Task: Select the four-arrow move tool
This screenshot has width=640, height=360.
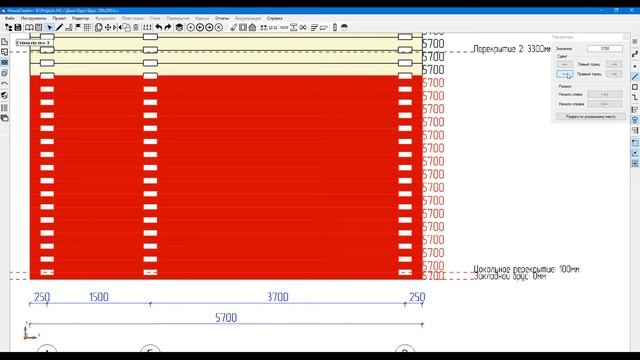Action: [x=108, y=27]
